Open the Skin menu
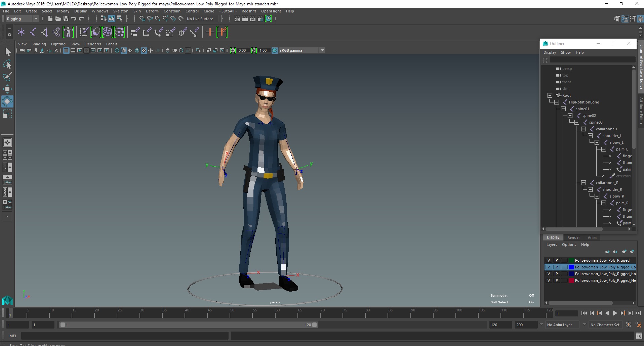The height and width of the screenshot is (346, 644). coord(137,11)
